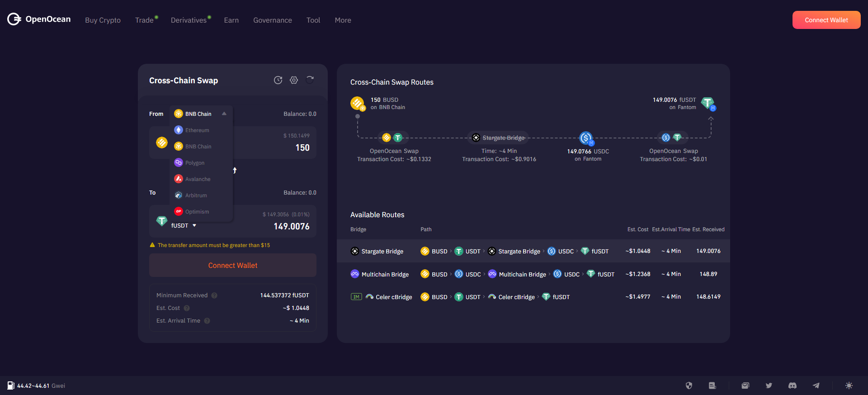Image resolution: width=868 pixels, height=395 pixels.
Task: Toggle light theme with sun icon
Action: pyautogui.click(x=849, y=385)
